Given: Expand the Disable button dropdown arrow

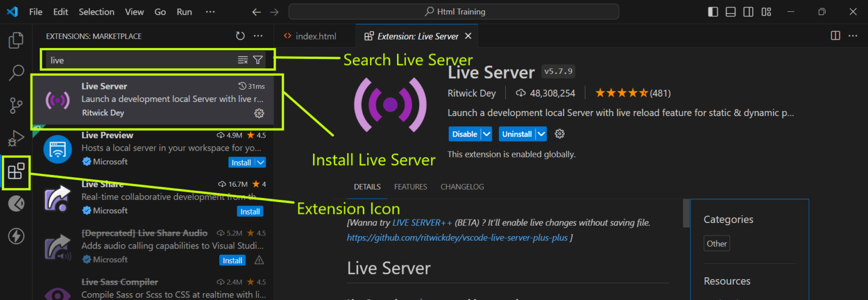Looking at the screenshot, I should click(x=486, y=134).
